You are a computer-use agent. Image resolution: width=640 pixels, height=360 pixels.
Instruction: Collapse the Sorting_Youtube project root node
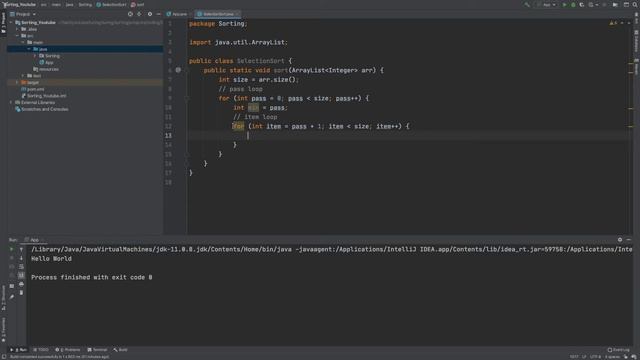click(x=11, y=22)
